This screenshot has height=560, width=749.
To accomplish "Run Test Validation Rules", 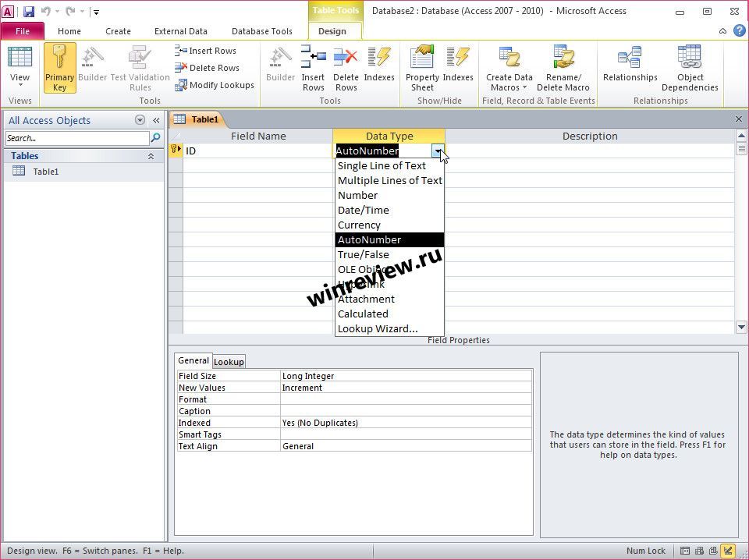I will point(140,67).
